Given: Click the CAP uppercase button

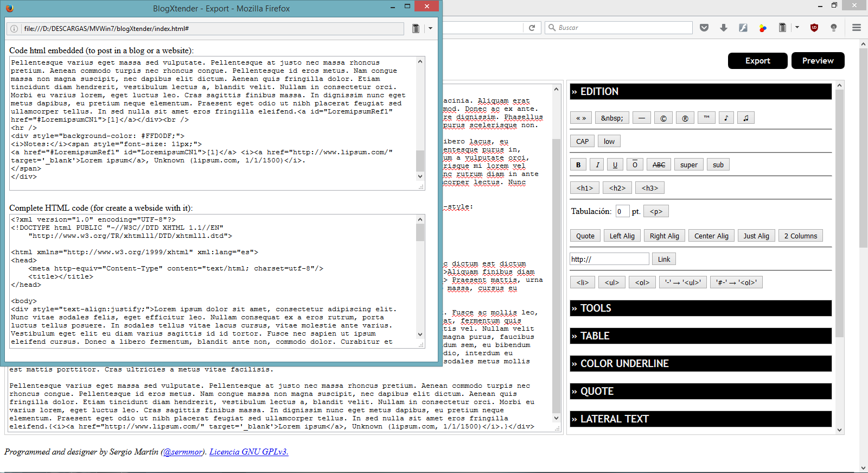Looking at the screenshot, I should coord(583,141).
